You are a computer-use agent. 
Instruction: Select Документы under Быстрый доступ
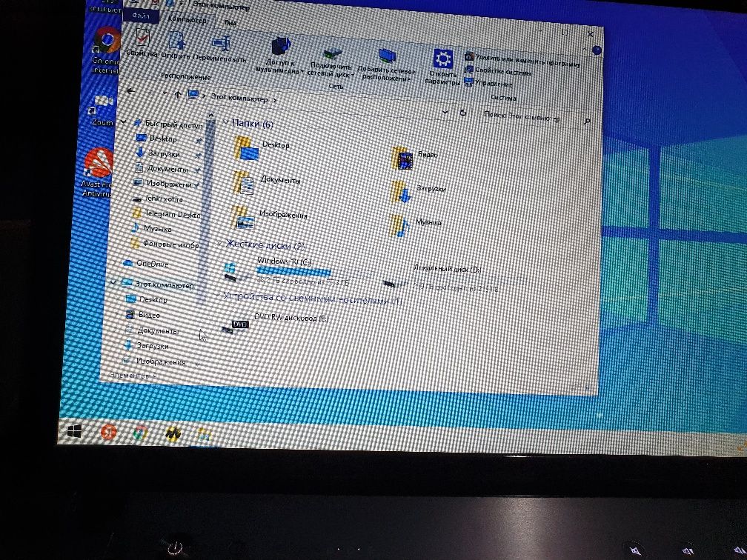167,169
